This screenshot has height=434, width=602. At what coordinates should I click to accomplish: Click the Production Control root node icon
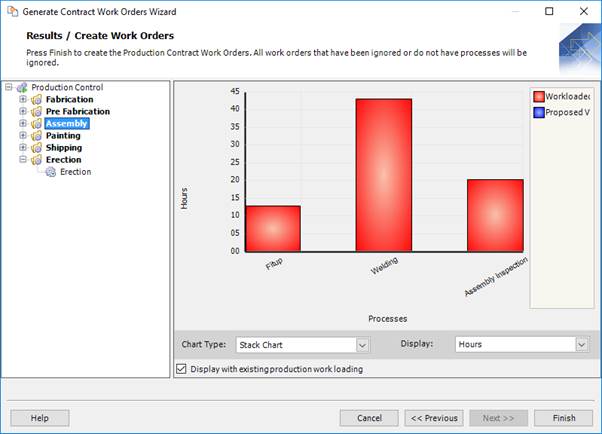22,88
